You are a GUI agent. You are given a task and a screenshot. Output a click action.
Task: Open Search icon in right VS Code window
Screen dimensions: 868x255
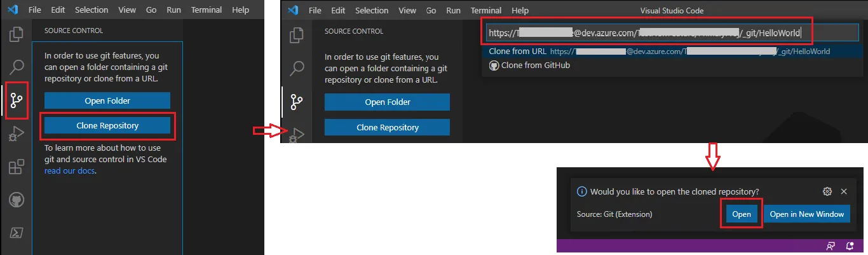tap(296, 68)
